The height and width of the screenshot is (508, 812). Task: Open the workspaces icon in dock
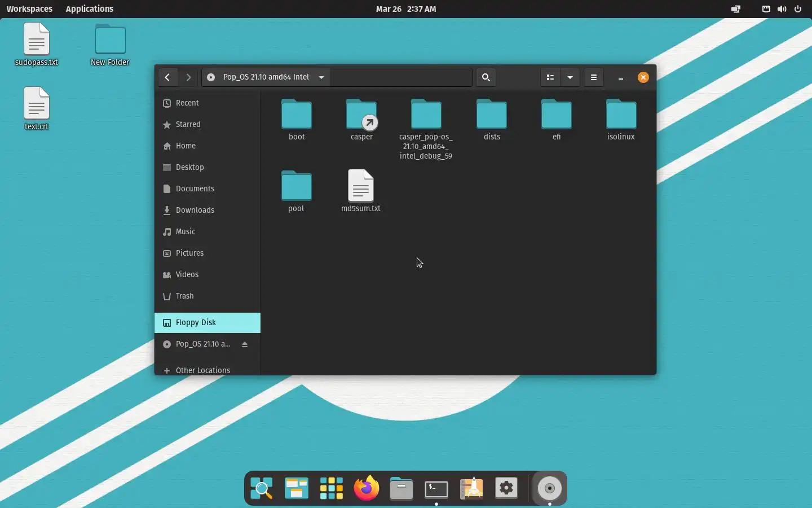tap(297, 488)
